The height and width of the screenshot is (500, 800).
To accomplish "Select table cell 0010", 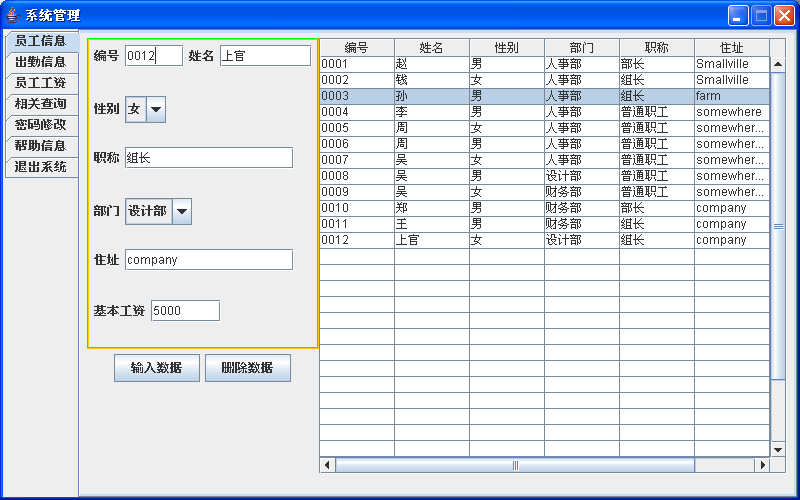I will (357, 208).
